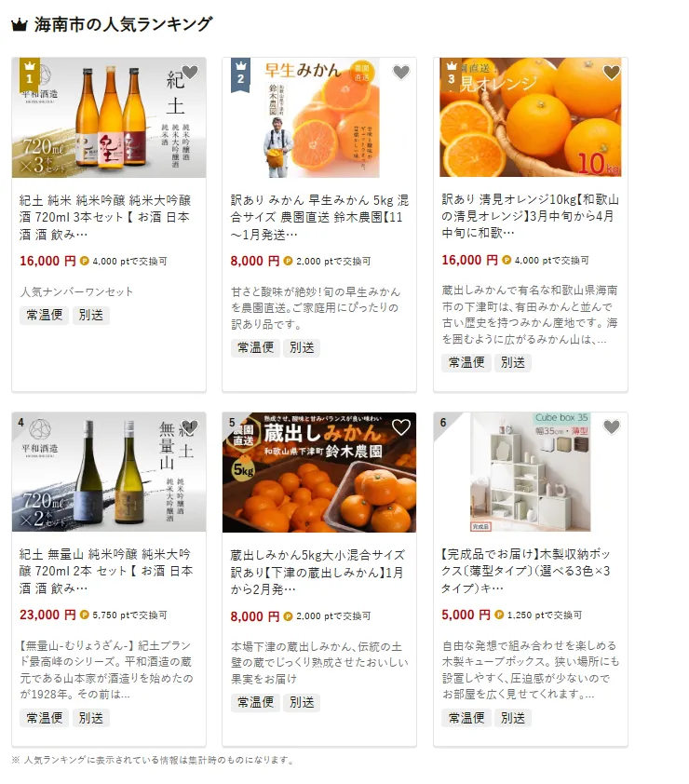
Task: Toggle heart on 早生みかん 5kg item
Action: pyautogui.click(x=401, y=73)
